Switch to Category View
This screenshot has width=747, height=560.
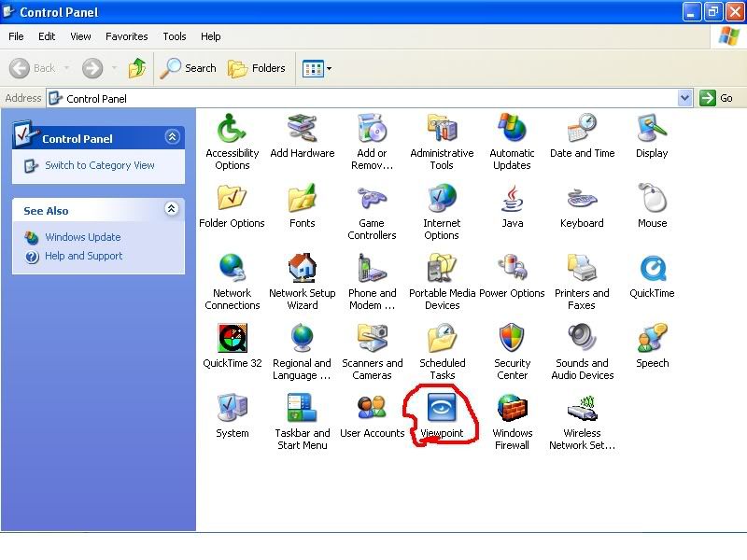[x=100, y=165]
